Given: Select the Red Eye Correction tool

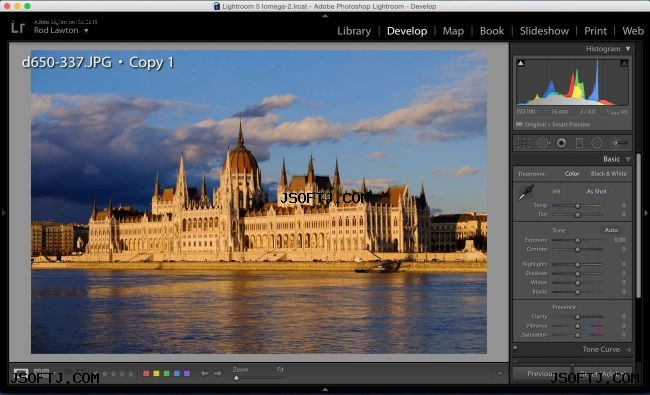Looking at the screenshot, I should click(561, 143).
